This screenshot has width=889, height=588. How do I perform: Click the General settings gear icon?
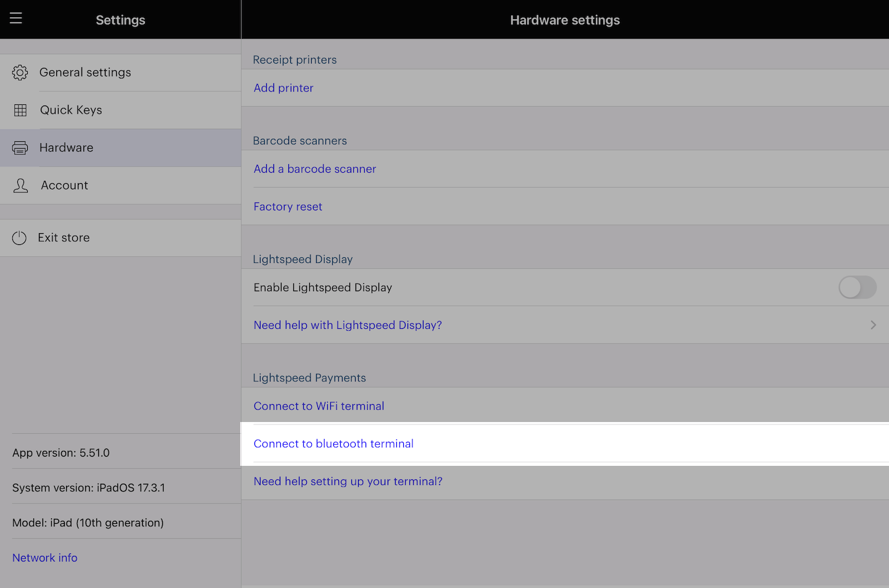(x=20, y=73)
